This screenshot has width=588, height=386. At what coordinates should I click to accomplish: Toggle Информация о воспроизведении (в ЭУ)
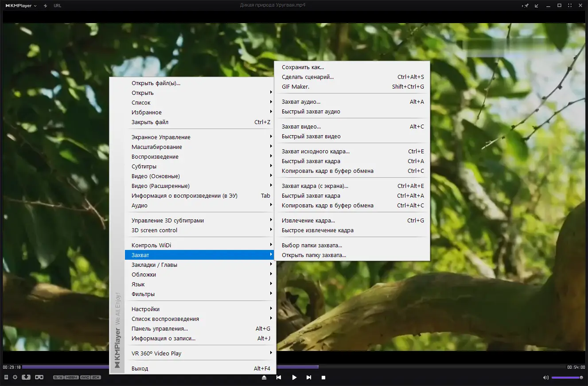point(199,196)
